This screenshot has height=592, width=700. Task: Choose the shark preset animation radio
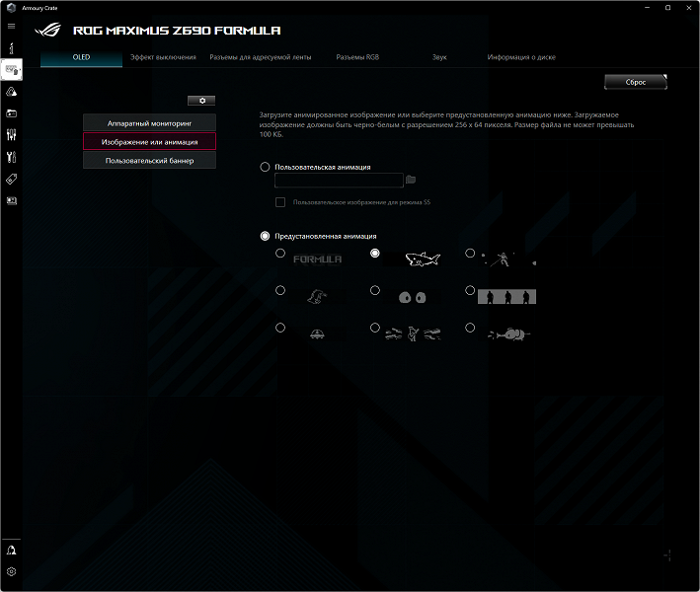[375, 253]
